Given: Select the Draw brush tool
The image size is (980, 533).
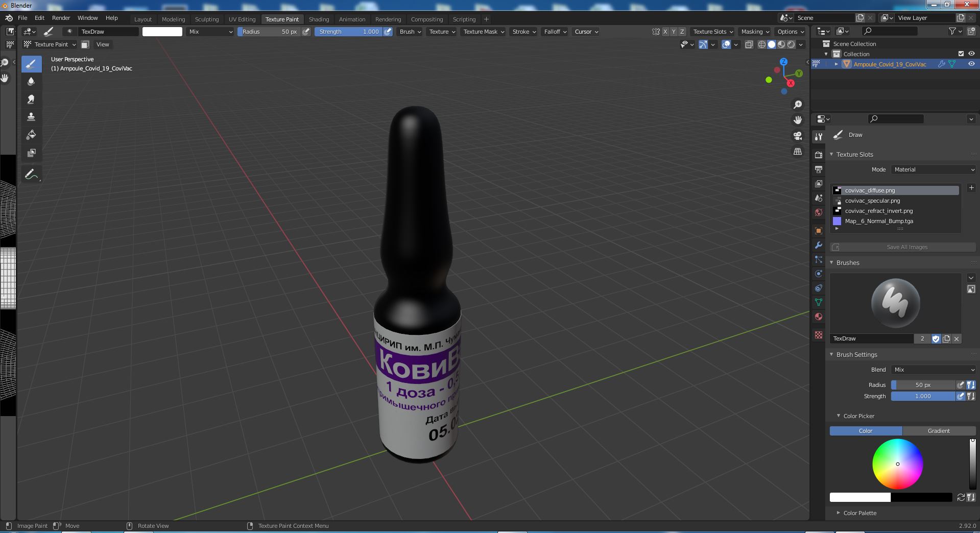Looking at the screenshot, I should click(x=31, y=64).
